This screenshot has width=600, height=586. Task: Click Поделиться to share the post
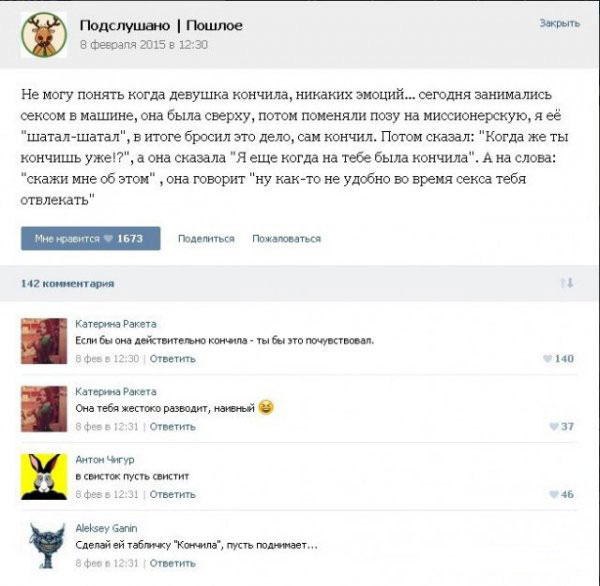tap(206, 238)
